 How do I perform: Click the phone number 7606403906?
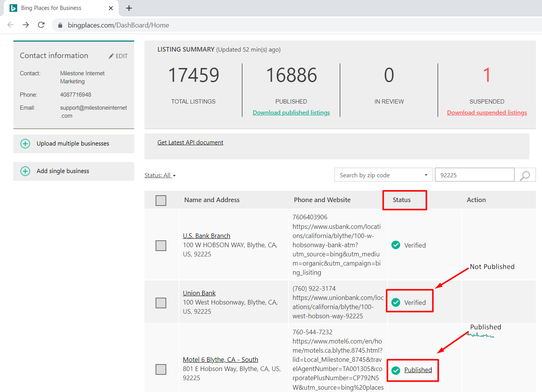310,217
